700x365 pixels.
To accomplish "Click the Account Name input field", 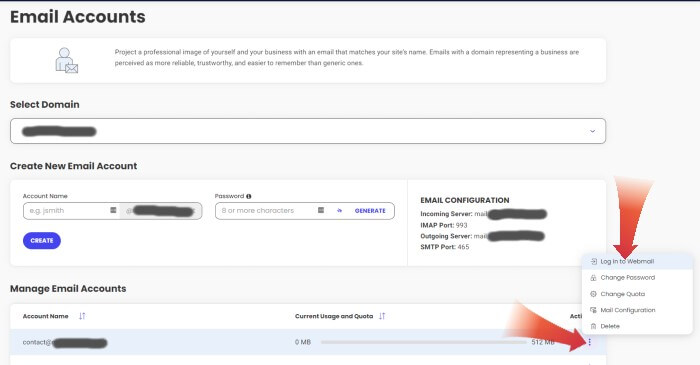I will tap(71, 211).
